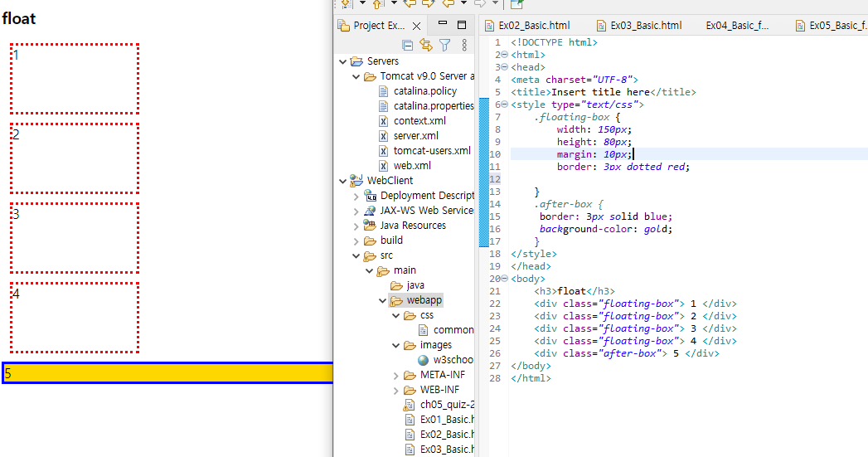Click the tomcat-users.xml file icon
Screen dimensions: 868x457
click(383, 151)
